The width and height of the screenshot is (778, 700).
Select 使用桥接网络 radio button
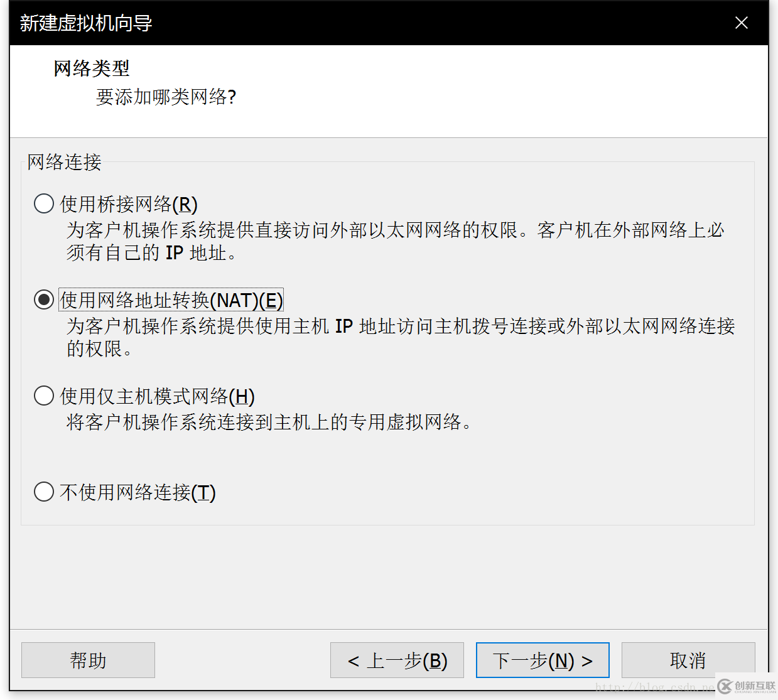click(x=44, y=203)
